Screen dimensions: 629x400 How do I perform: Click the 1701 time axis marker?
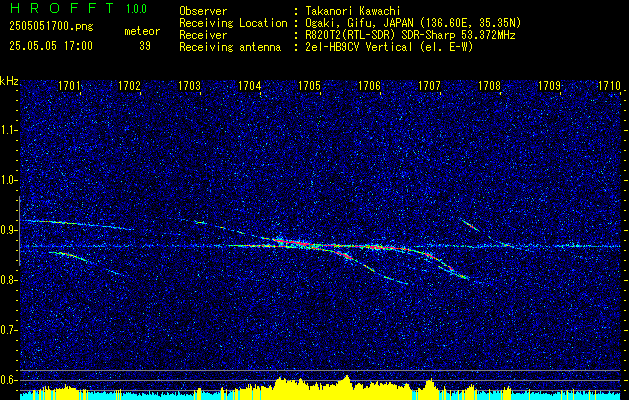coord(69,86)
